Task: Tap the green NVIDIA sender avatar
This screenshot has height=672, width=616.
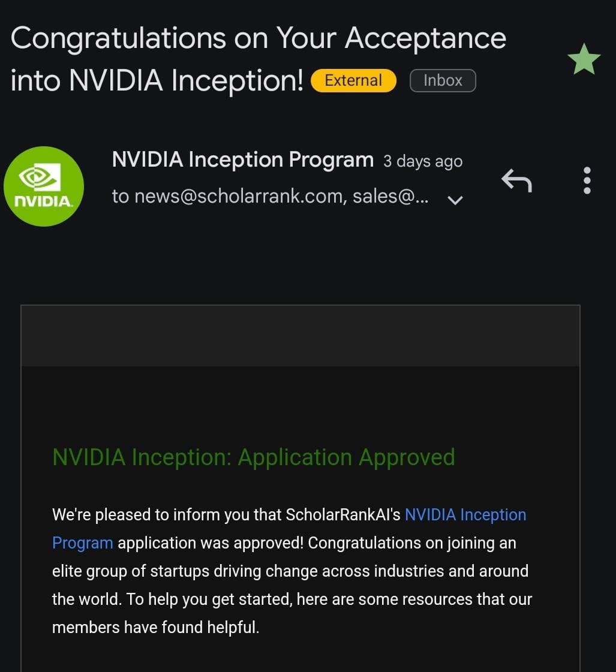Action: (44, 186)
